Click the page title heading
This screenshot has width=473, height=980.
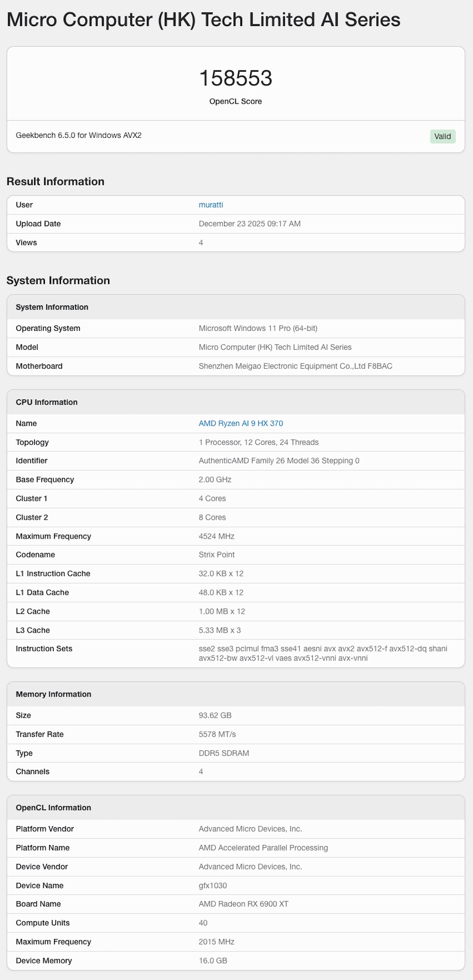click(x=203, y=20)
